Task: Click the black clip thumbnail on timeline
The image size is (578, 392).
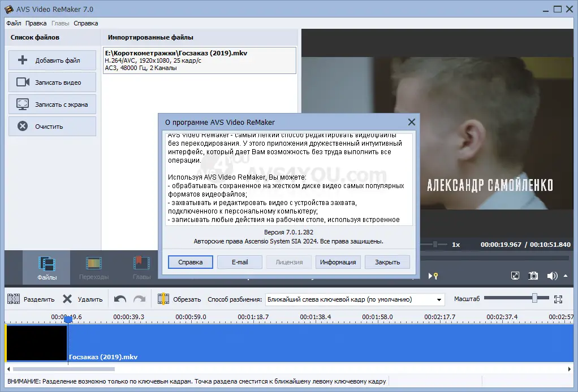Action: (x=37, y=343)
